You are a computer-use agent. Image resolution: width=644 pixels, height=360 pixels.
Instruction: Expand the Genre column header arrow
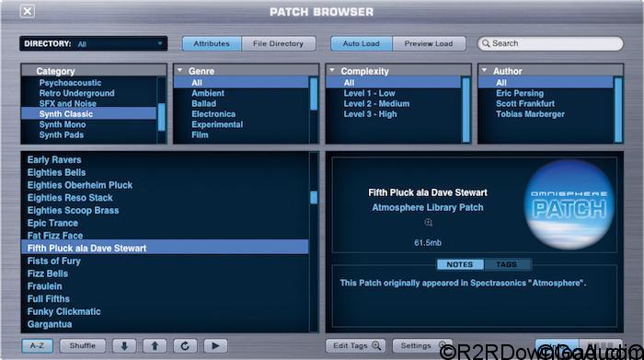tap(180, 71)
